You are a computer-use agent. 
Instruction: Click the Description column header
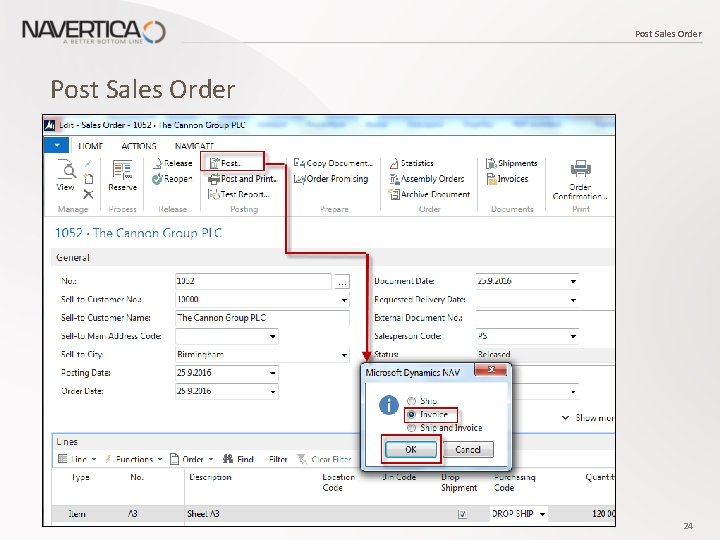(x=210, y=477)
